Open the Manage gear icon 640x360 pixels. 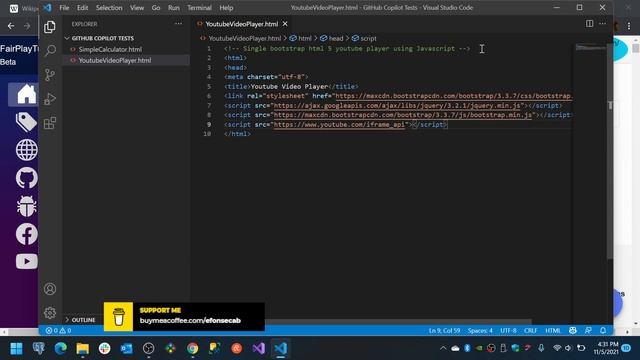coord(50,313)
